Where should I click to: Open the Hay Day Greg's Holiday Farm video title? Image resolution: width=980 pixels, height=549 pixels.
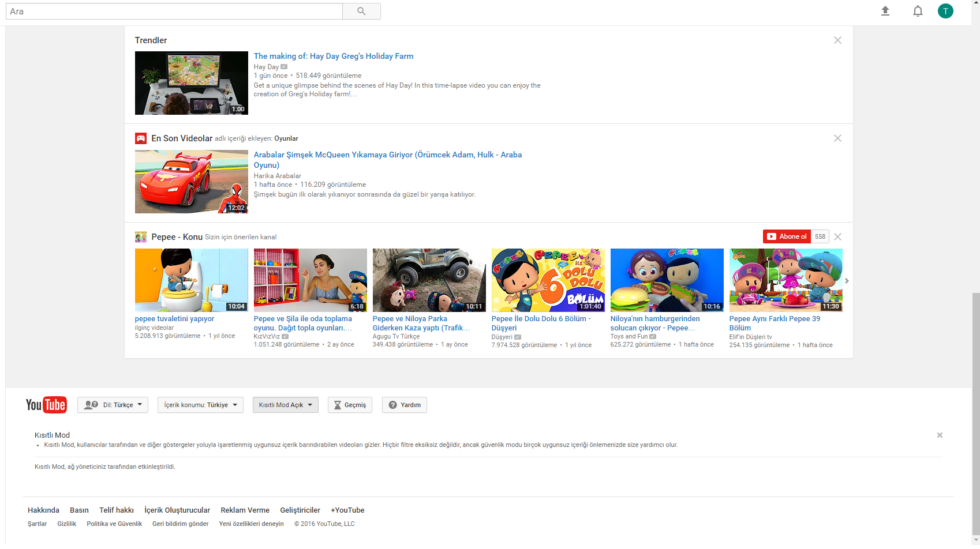pos(333,56)
